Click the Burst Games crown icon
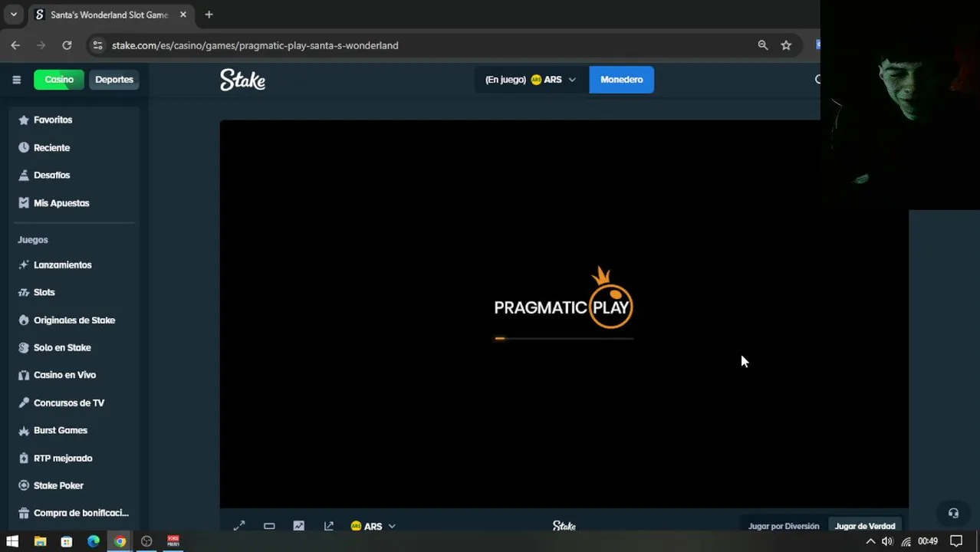 click(x=24, y=430)
